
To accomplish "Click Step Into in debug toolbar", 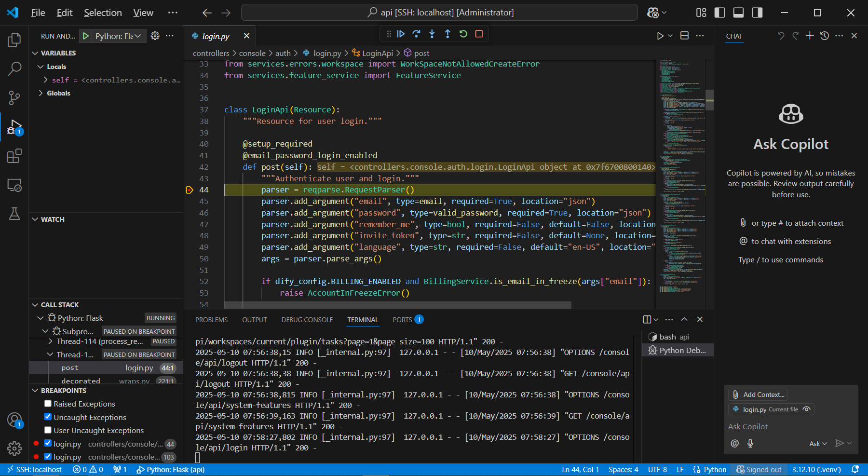I will click(432, 34).
